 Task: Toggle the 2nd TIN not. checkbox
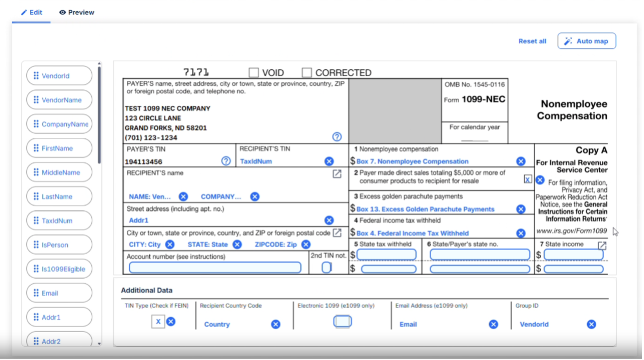coord(326,267)
